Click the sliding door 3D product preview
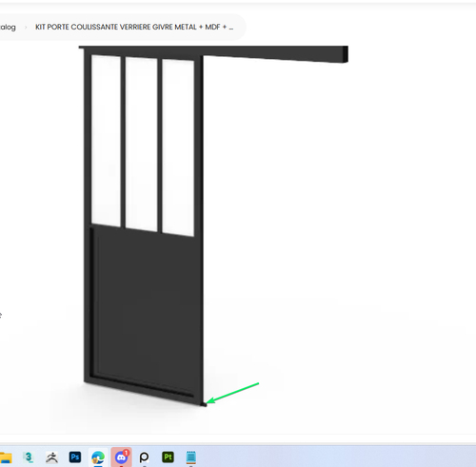476x467 pixels. (x=213, y=226)
